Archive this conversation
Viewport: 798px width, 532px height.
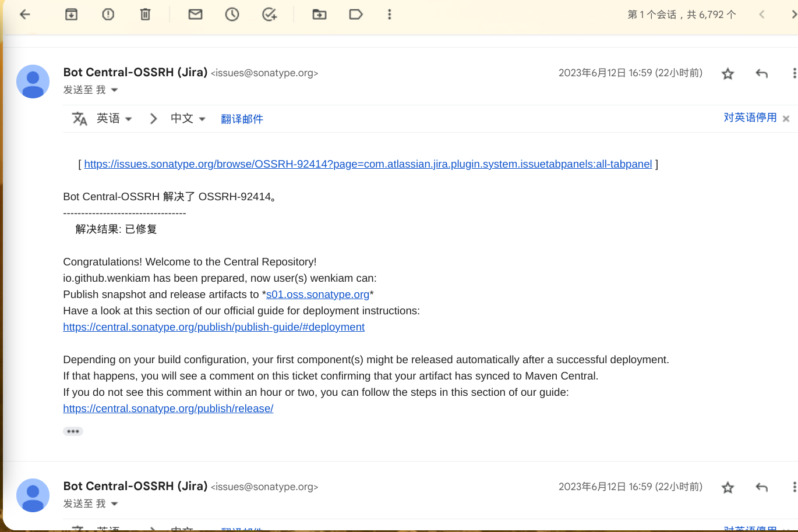point(71,15)
